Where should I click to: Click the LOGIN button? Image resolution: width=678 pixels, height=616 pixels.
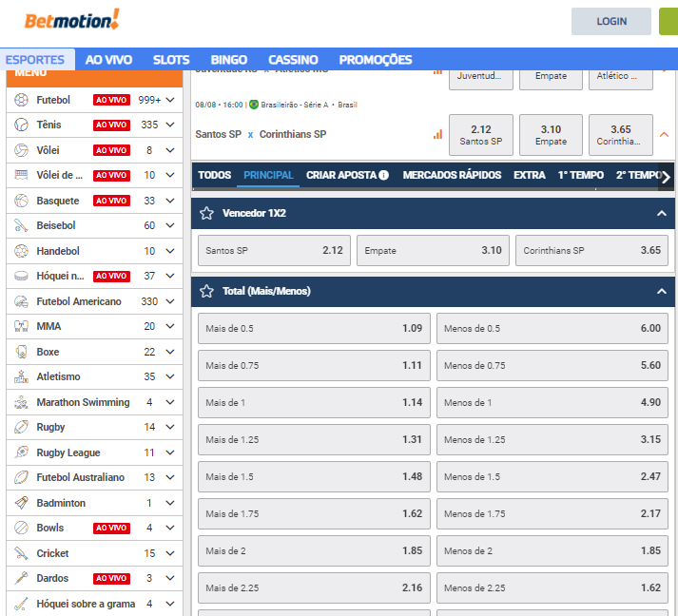(x=611, y=21)
